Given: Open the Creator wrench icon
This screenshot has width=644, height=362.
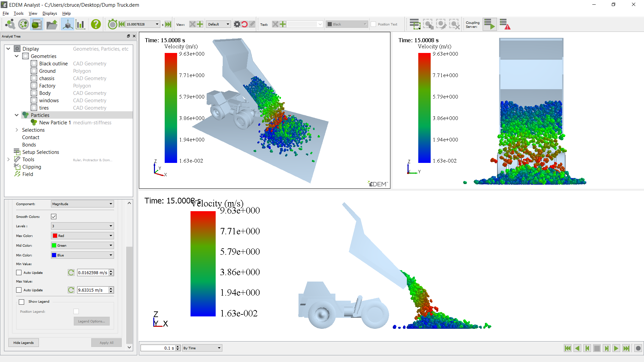Looking at the screenshot, I should (10, 24).
